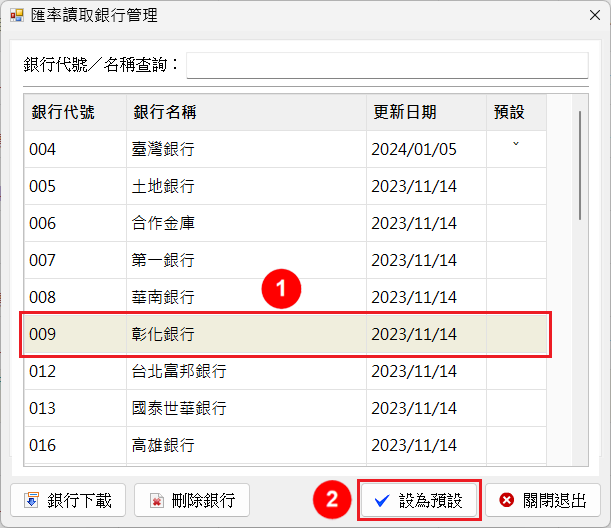This screenshot has height=528, width=611.
Task: Click the vertical scrollbar of bank list
Action: pyautogui.click(x=580, y=166)
